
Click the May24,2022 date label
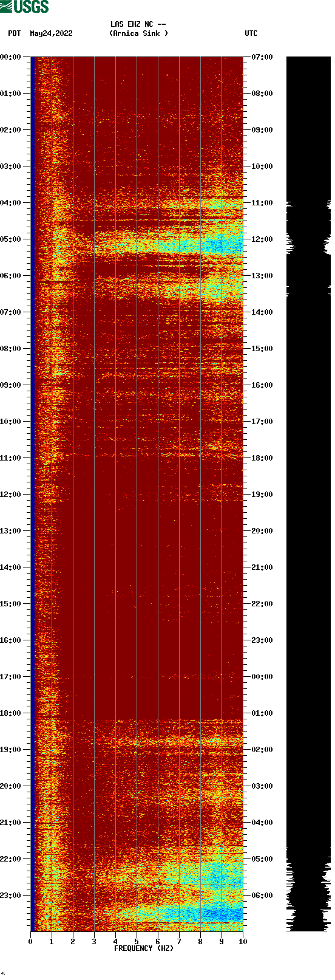pos(51,33)
